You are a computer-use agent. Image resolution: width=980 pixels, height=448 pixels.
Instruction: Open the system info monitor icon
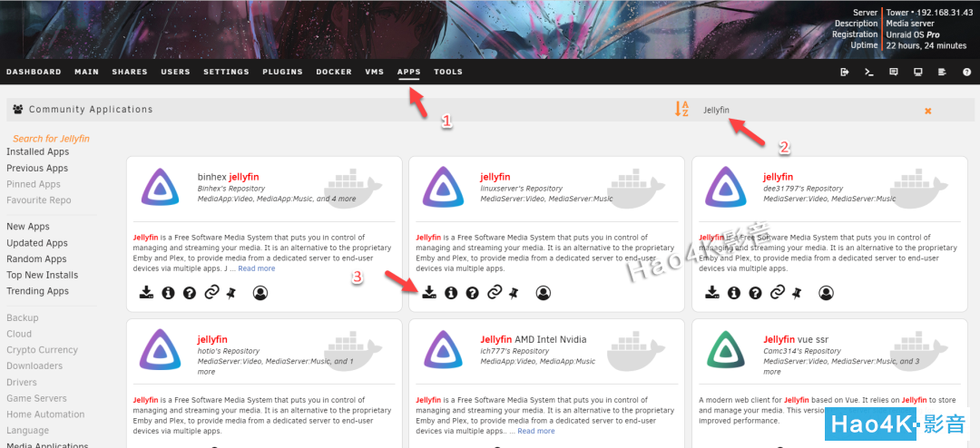pyautogui.click(x=918, y=72)
